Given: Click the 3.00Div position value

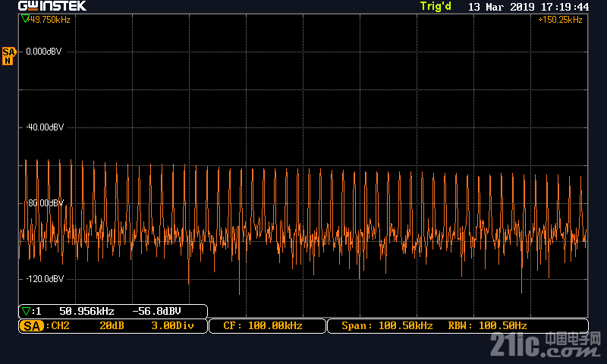Looking at the screenshot, I should [172, 326].
